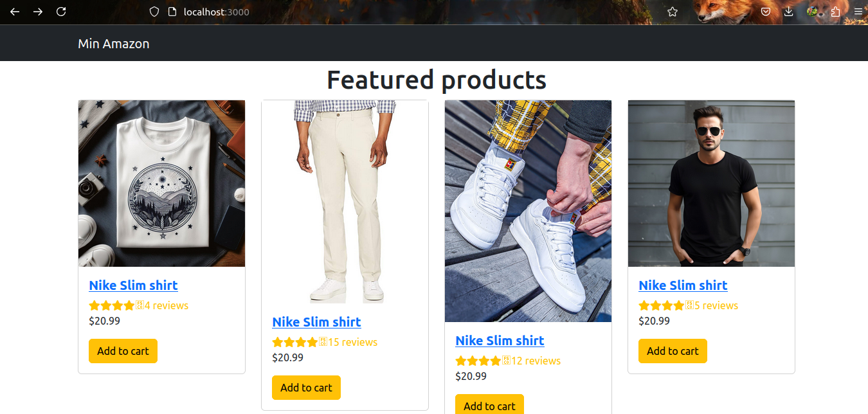Image resolution: width=868 pixels, height=414 pixels.
Task: Open the white sneakers product image
Action: pos(528,211)
